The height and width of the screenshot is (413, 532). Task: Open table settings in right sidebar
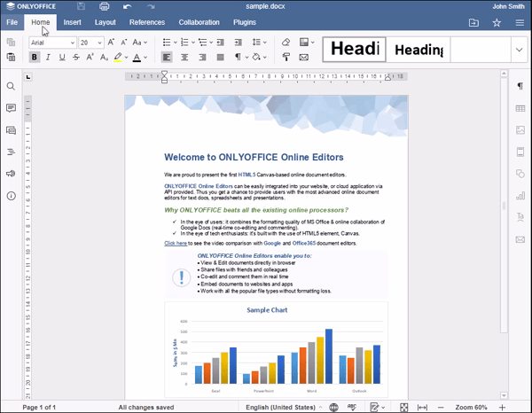pyautogui.click(x=520, y=108)
